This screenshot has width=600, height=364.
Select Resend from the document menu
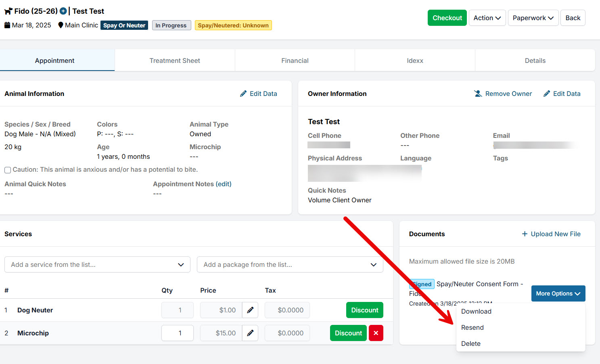pyautogui.click(x=472, y=327)
